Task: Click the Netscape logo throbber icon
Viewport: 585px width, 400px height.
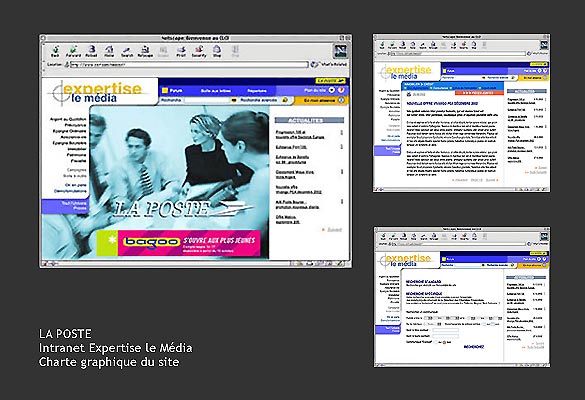Action: (340, 51)
